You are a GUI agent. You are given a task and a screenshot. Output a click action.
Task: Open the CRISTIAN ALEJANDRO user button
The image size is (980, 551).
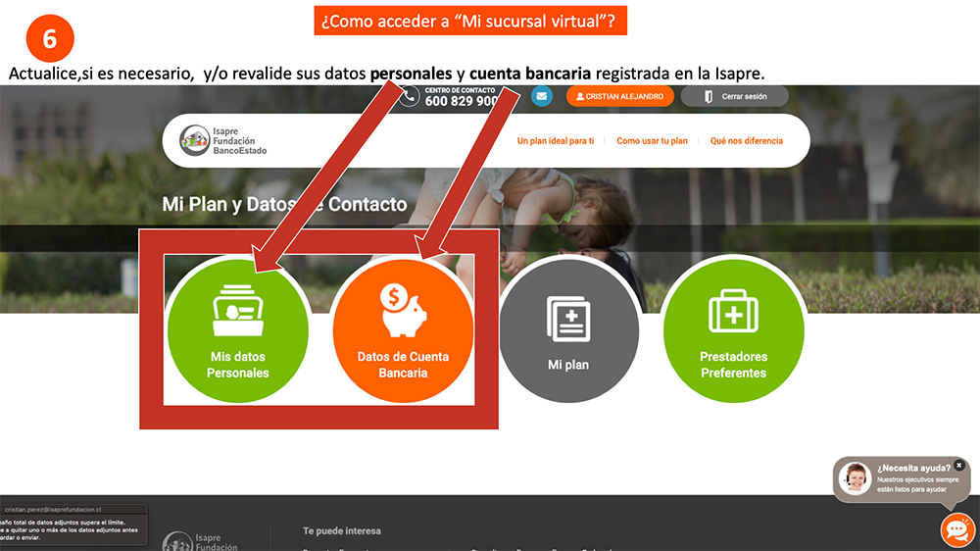tap(619, 96)
